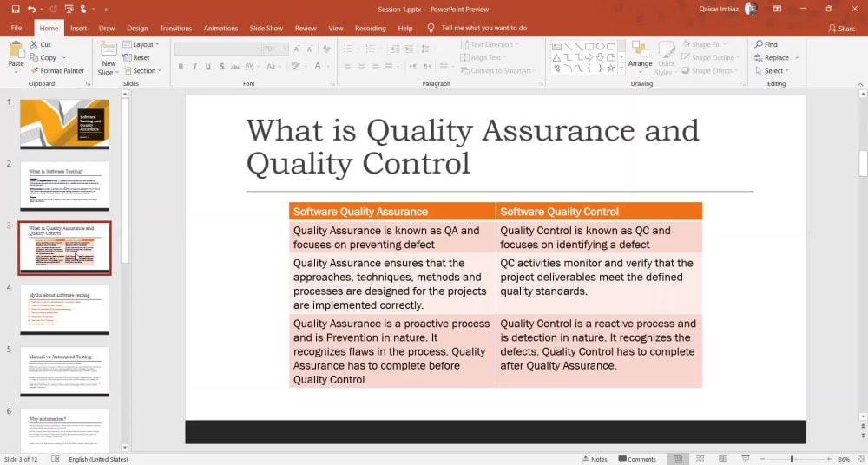Click the 86% zoom level text
Screen dimensions: 868x465
click(x=845, y=459)
